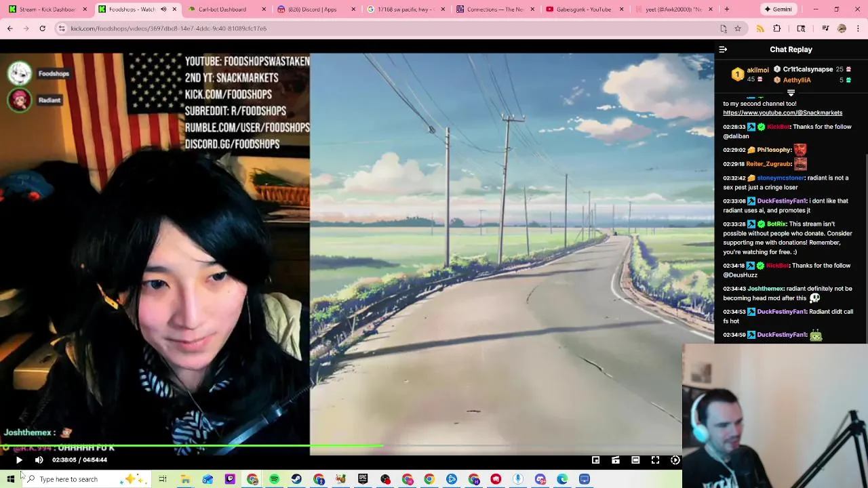This screenshot has height=488, width=868.
Task: Open Spotify from taskbar
Action: click(x=274, y=479)
